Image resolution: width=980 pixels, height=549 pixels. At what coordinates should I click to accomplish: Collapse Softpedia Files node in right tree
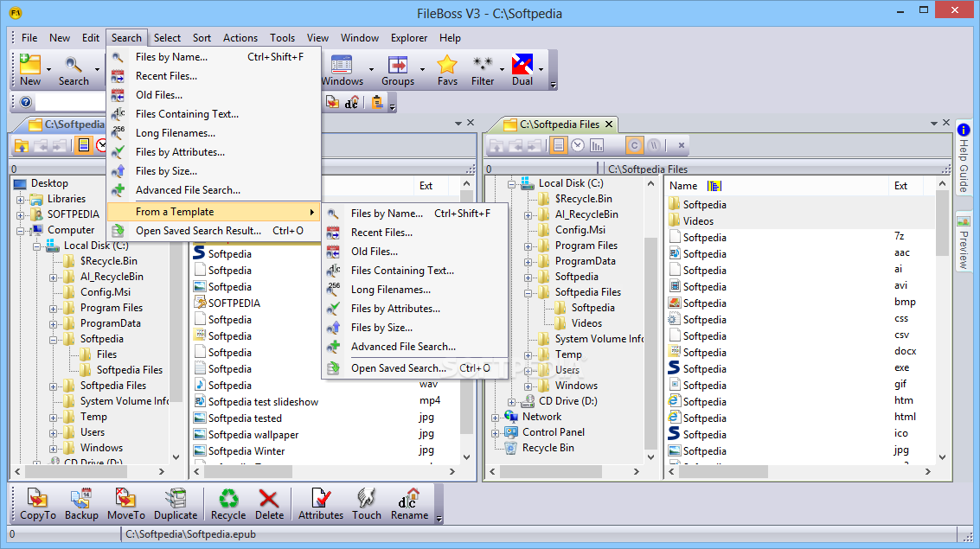528,293
